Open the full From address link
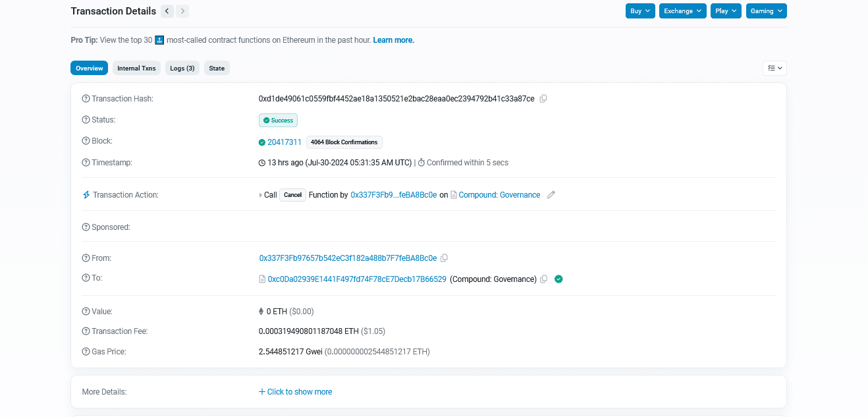Screen dimensions: 868x417 point(348,258)
